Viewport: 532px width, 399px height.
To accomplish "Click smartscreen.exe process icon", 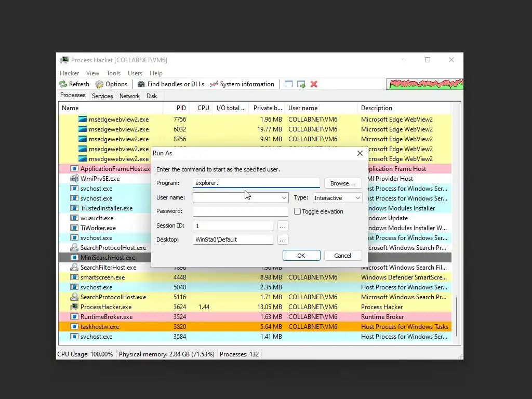I will pyautogui.click(x=74, y=277).
